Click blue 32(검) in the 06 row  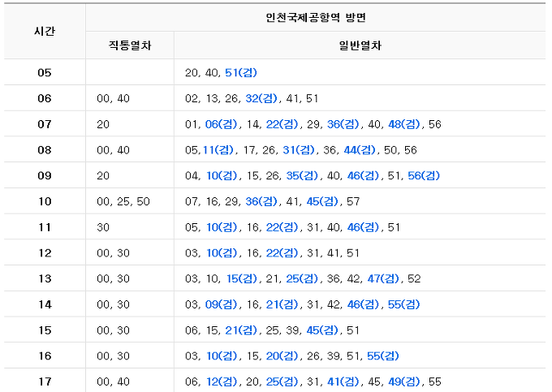point(261,98)
